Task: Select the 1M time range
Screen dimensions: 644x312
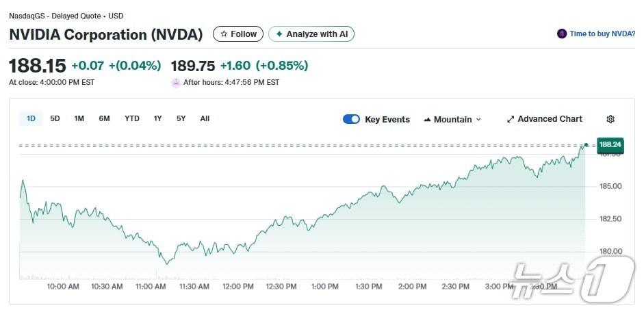Action: (x=79, y=118)
